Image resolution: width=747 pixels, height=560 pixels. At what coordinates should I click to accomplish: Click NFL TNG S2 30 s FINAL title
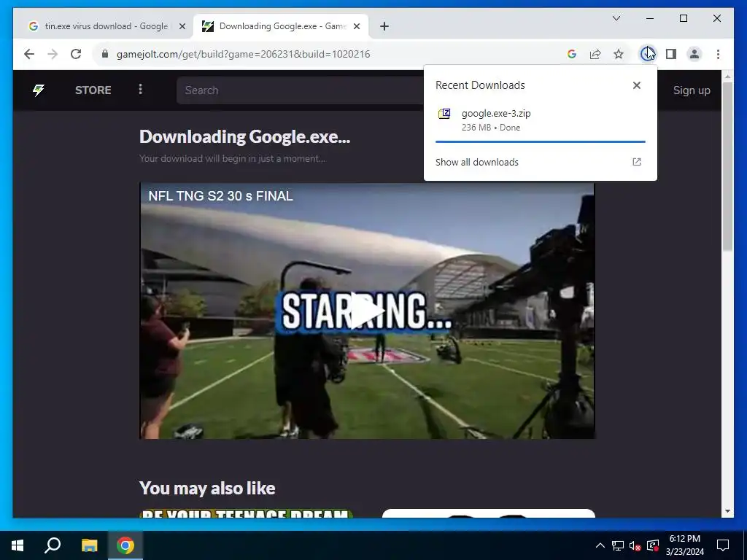click(220, 195)
